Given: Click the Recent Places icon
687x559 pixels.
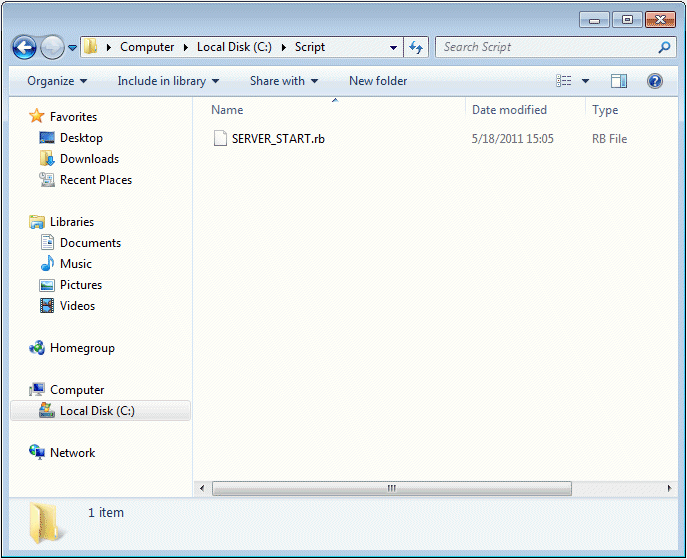Looking at the screenshot, I should point(47,180).
